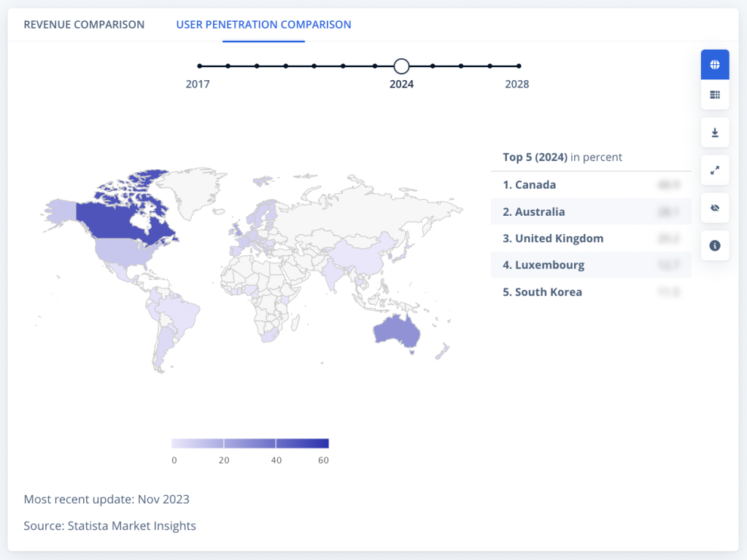The height and width of the screenshot is (560, 747).
Task: Expand chart to fullscreen
Action: [715, 171]
